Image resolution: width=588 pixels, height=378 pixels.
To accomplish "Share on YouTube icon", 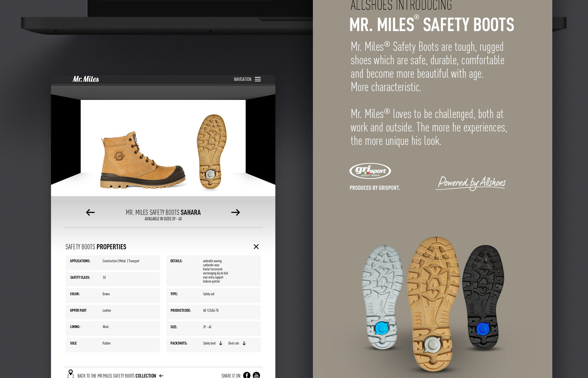I will (x=257, y=375).
